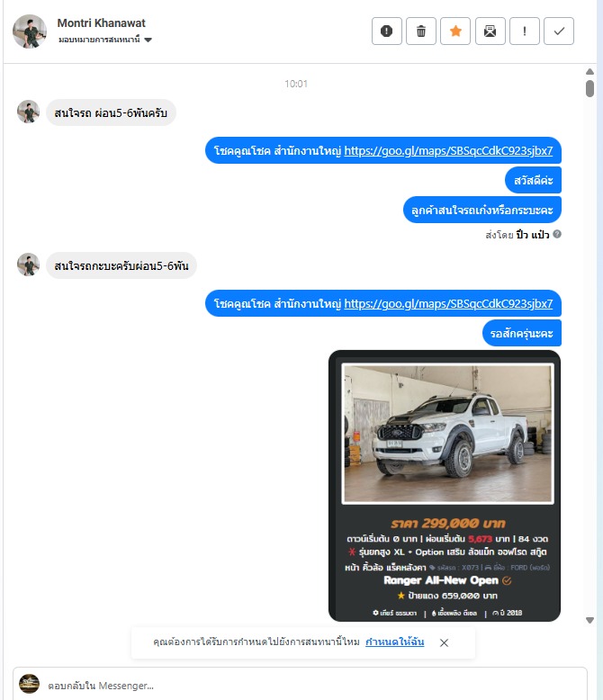Mark conversation done with checkmark icon

(x=559, y=31)
